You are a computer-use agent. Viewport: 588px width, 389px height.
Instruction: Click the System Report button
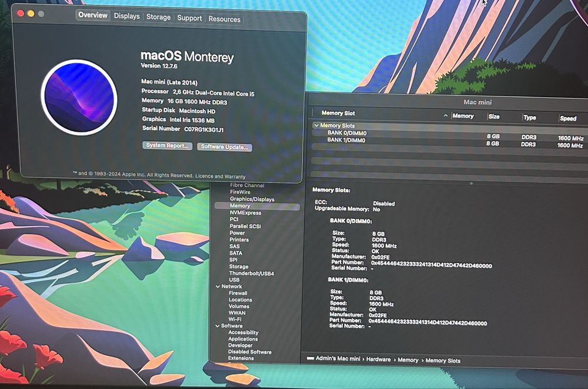click(x=167, y=146)
